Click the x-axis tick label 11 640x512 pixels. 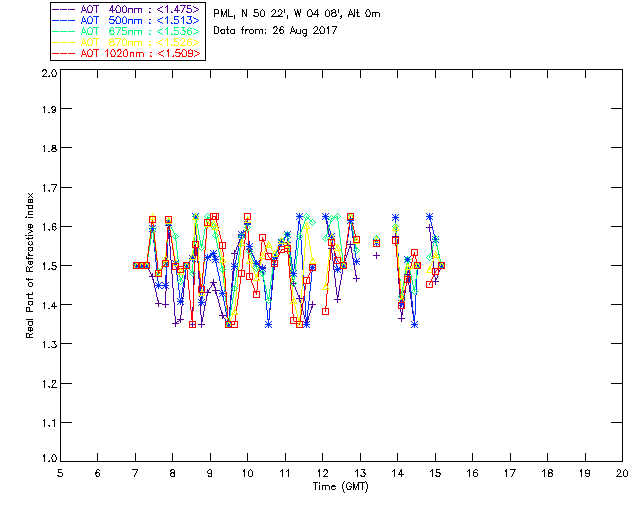click(x=285, y=473)
